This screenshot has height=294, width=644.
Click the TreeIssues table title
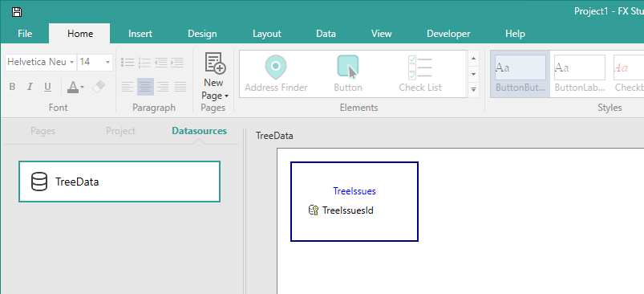click(x=354, y=191)
